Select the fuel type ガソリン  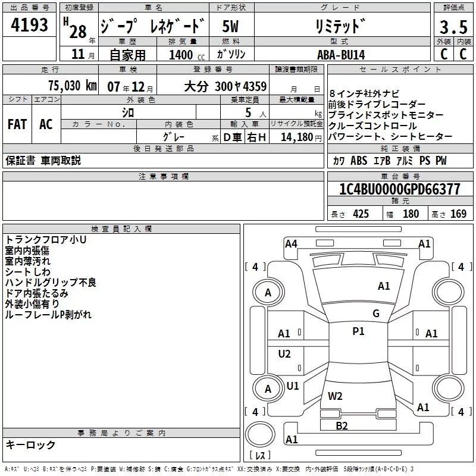(x=231, y=54)
